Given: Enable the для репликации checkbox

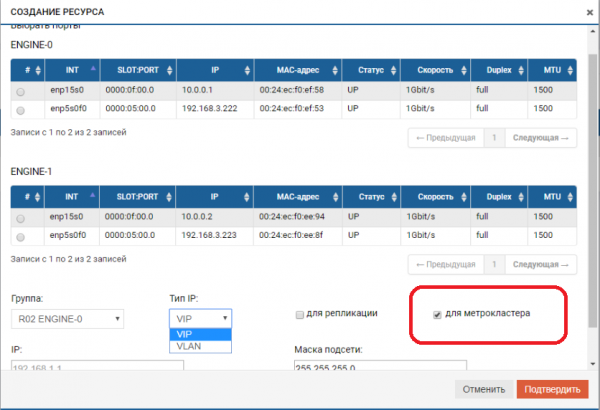Looking at the screenshot, I should (x=300, y=315).
